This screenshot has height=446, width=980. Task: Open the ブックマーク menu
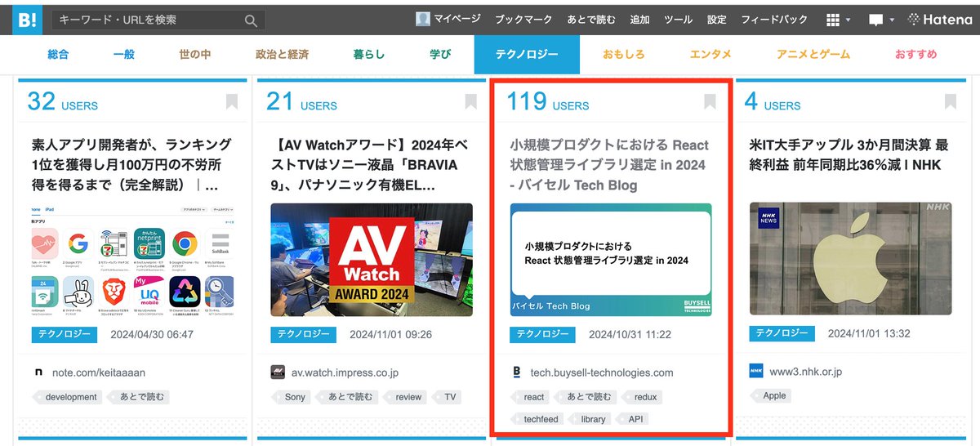pyautogui.click(x=523, y=19)
